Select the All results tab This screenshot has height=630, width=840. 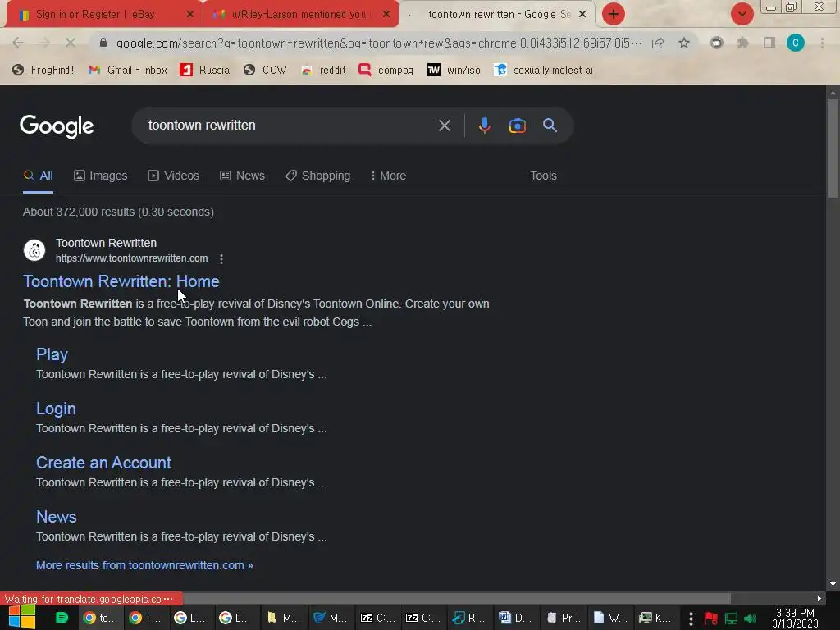(38, 176)
